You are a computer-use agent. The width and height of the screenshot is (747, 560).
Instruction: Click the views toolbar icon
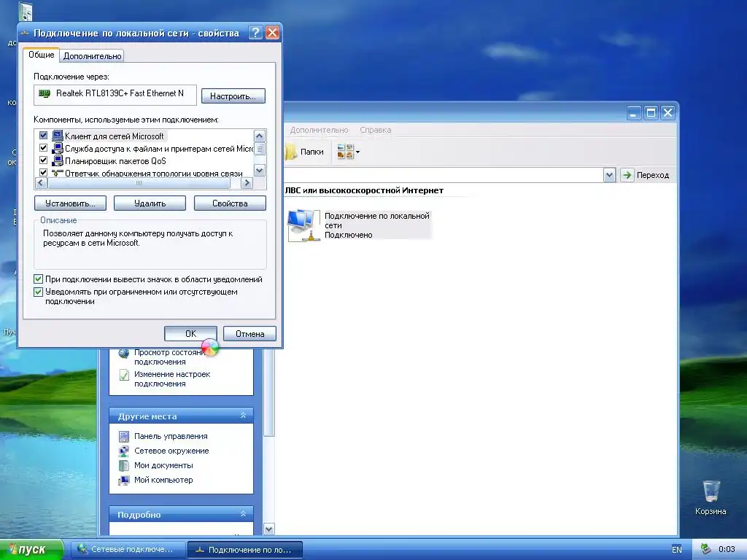tap(345, 152)
